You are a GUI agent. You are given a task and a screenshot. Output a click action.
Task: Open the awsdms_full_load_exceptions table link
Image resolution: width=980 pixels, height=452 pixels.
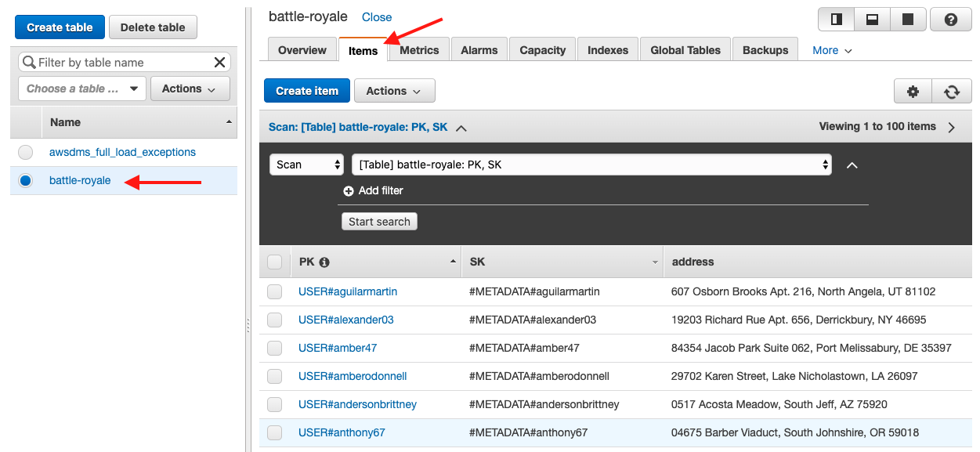coord(122,152)
